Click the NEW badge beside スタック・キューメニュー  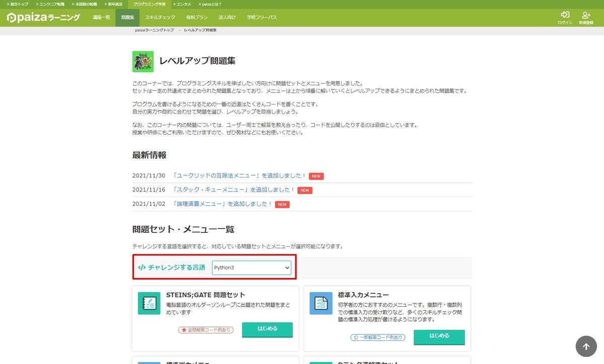[305, 190]
